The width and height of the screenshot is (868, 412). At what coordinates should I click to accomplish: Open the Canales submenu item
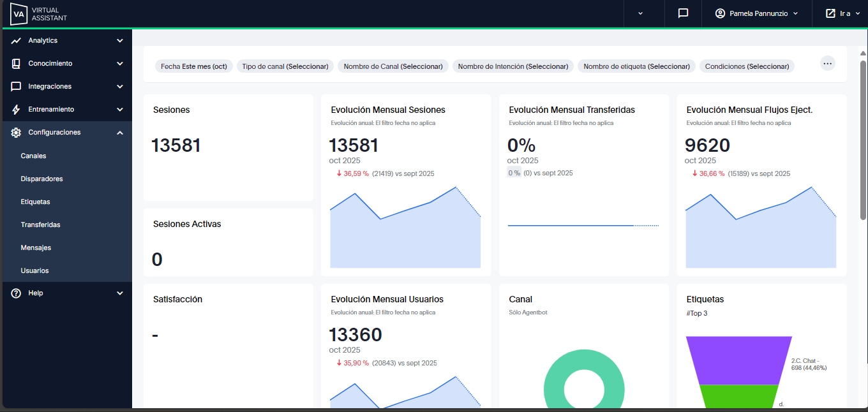point(33,156)
